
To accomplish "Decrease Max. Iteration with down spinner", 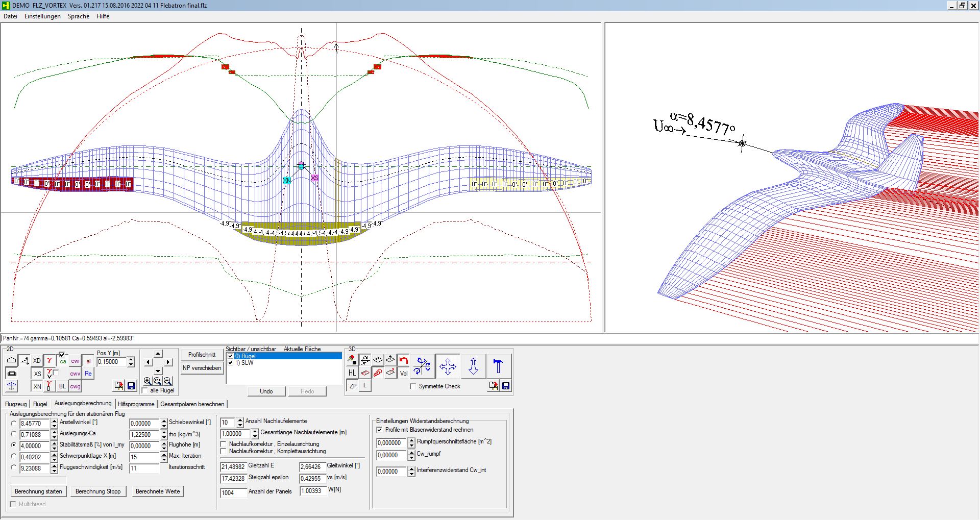I will pos(164,460).
